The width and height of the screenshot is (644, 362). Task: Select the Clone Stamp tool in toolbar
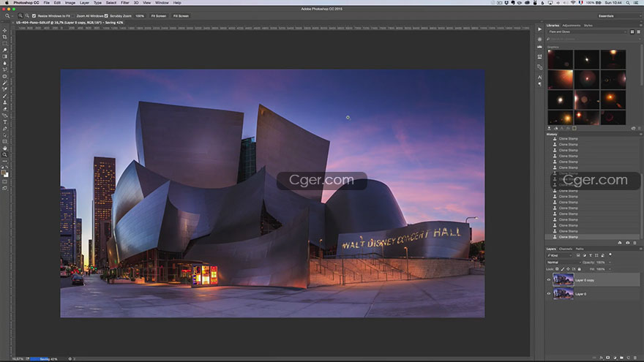click(x=5, y=102)
